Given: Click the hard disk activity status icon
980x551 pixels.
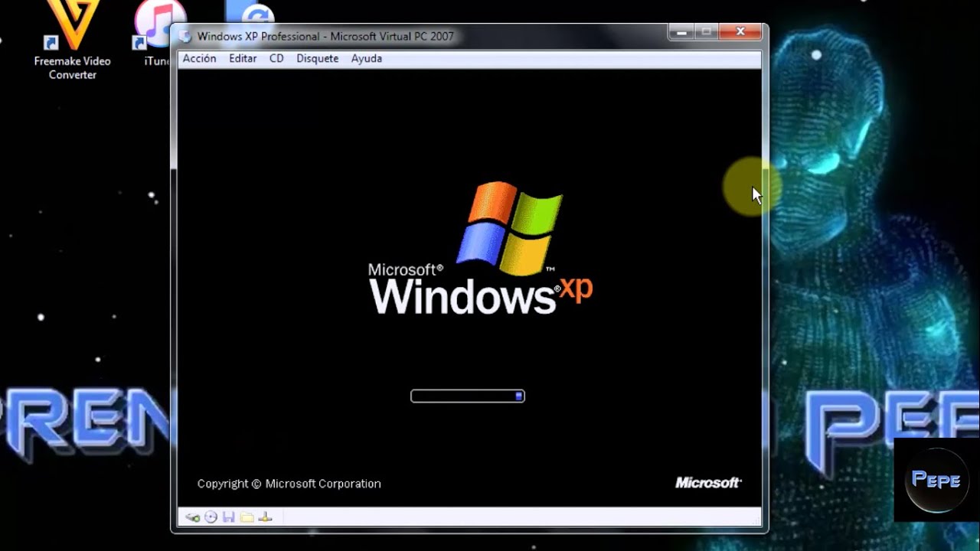Looking at the screenshot, I should (x=192, y=517).
